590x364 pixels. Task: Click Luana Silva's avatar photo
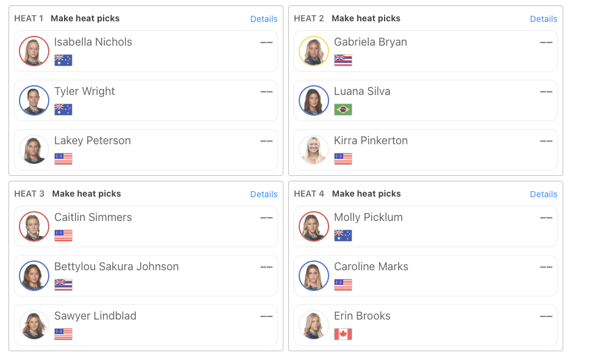click(314, 100)
